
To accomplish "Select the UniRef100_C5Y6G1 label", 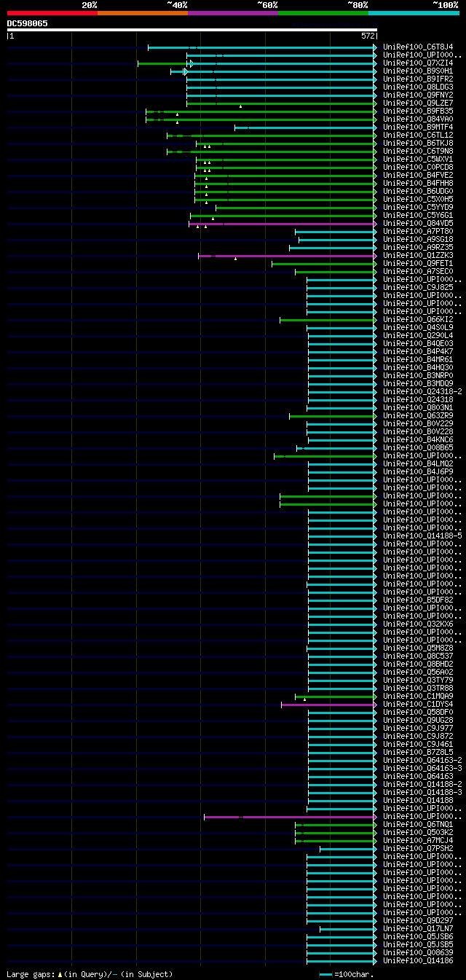I will click(418, 215).
